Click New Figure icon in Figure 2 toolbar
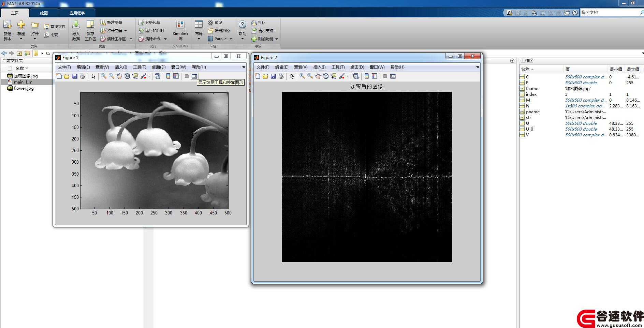This screenshot has height=328, width=644. coord(258,76)
